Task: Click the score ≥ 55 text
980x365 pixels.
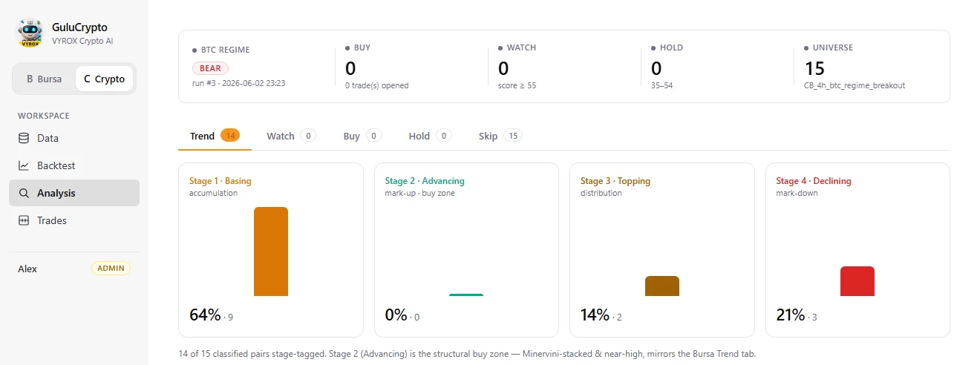Action: point(517,85)
